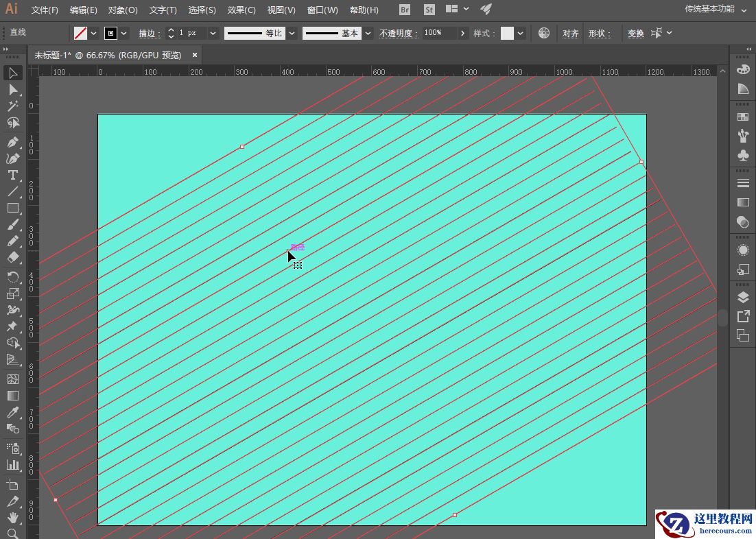Choose the Eyedropper tool
This screenshot has height=539, width=756.
tap(12, 412)
